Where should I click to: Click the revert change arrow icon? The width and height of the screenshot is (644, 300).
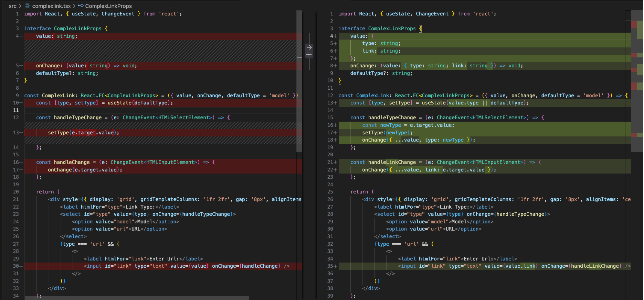click(x=309, y=47)
